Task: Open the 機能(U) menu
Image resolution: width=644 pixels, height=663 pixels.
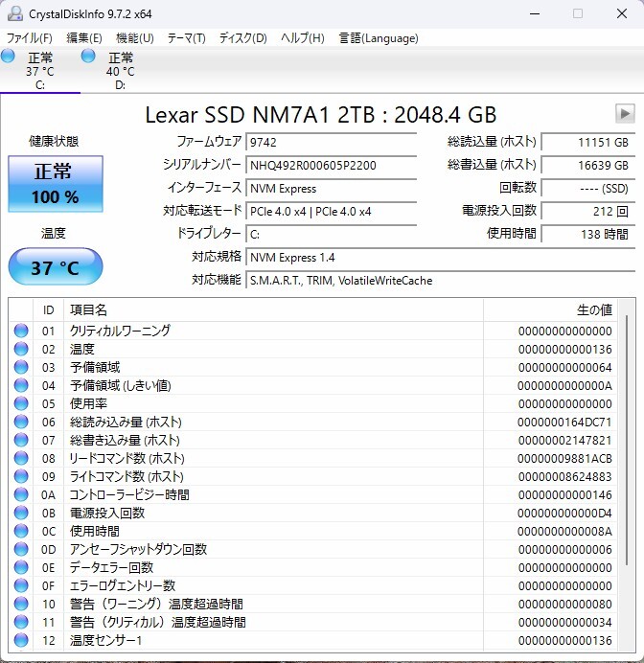Action: pos(134,38)
